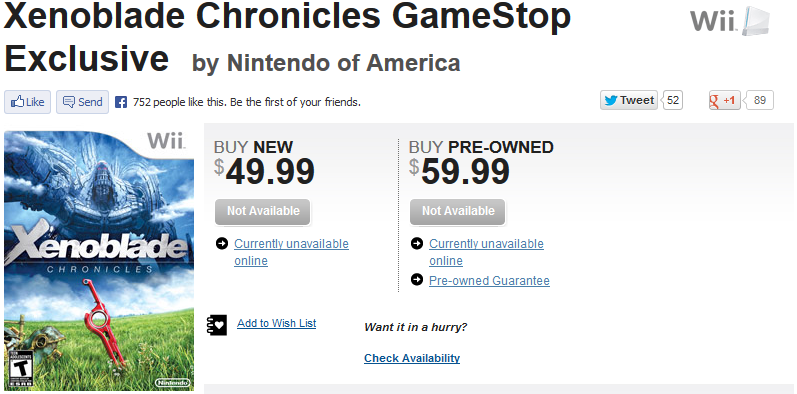Click the Not Available button under Buy New

point(263,211)
